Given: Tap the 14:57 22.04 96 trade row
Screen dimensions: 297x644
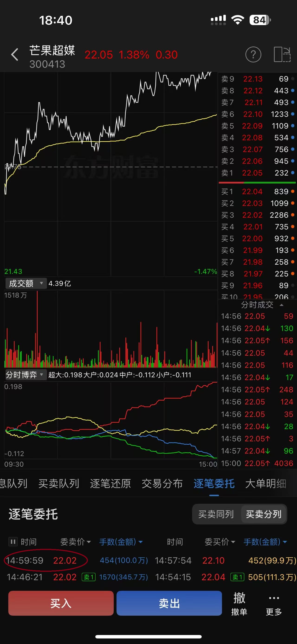Looking at the screenshot, I should [257, 451].
